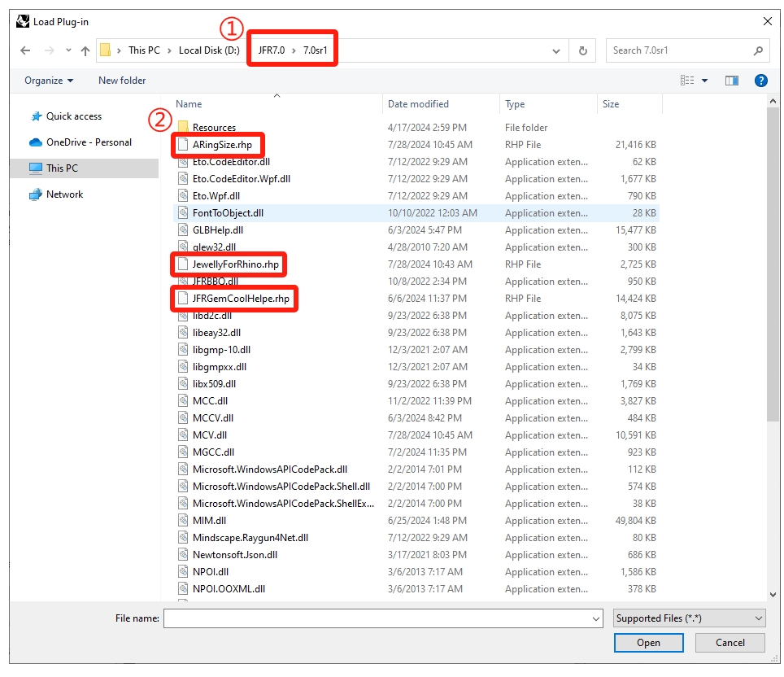Click JFR7.0 in the address breadcrumb

[x=272, y=50]
